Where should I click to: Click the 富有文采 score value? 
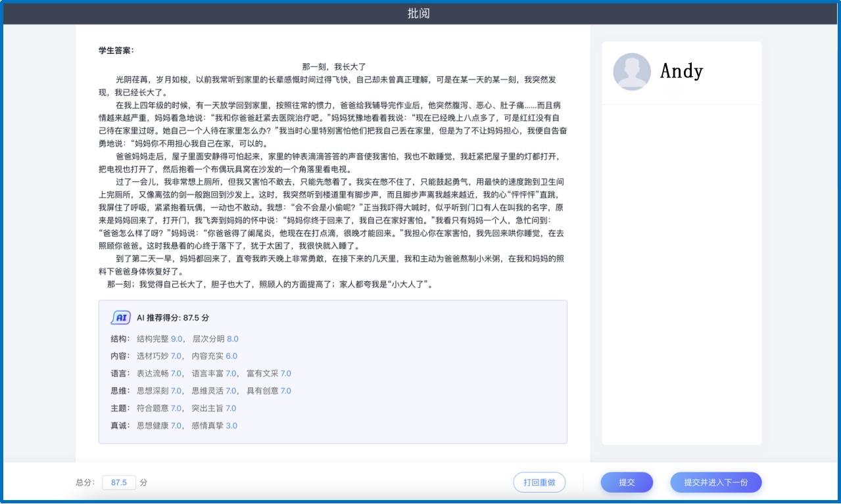(x=285, y=373)
